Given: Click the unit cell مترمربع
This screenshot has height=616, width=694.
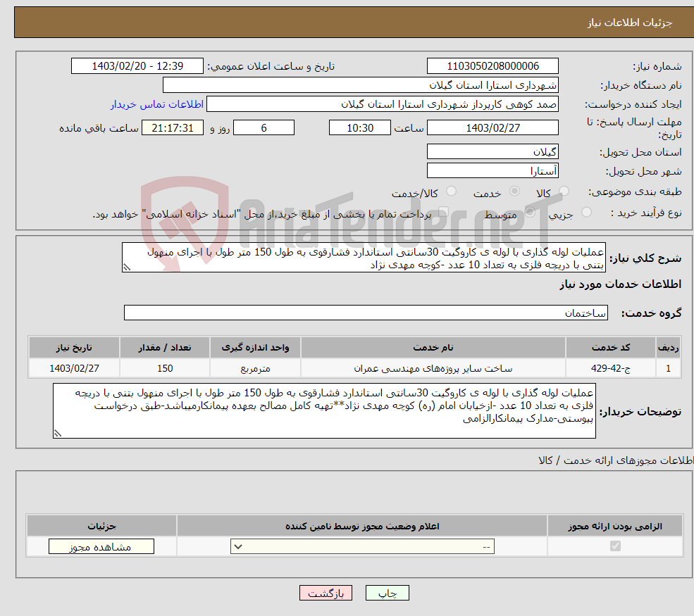Looking at the screenshot, I should 255,368.
